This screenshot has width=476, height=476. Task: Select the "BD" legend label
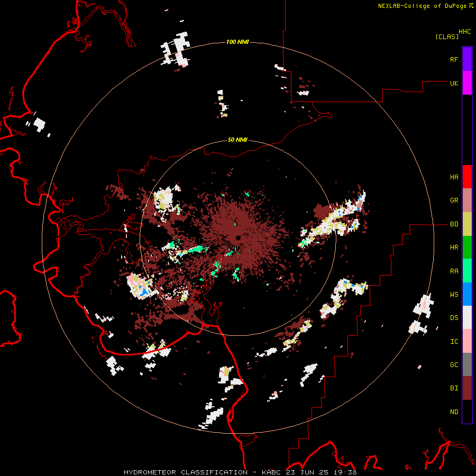click(454, 224)
